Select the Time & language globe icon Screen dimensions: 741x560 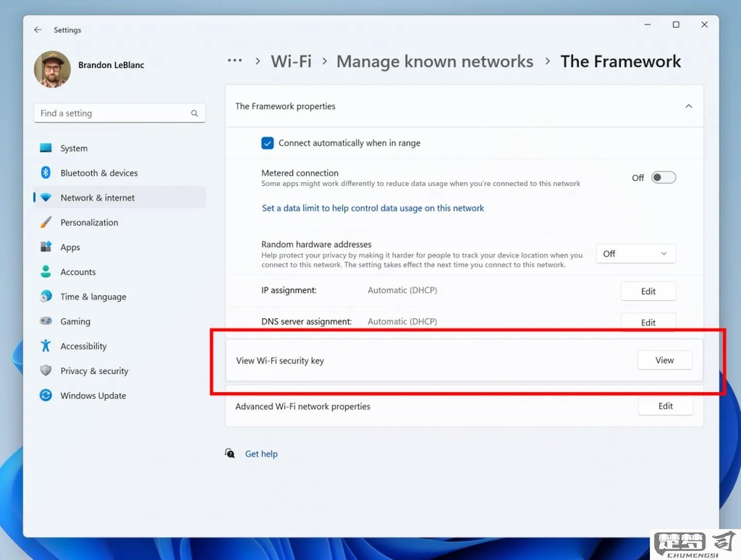tap(46, 296)
